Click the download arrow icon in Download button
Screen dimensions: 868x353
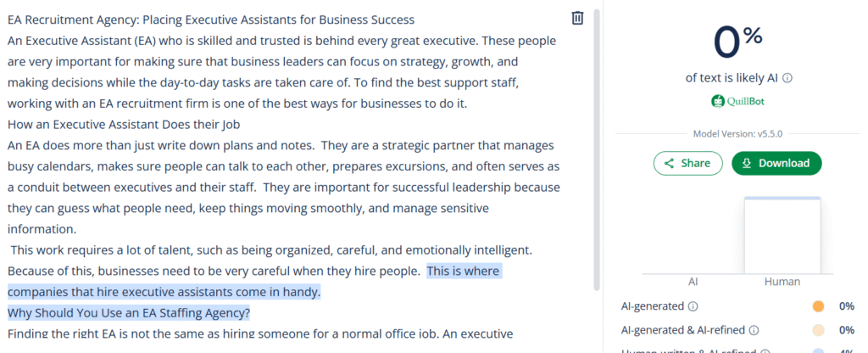tap(746, 164)
